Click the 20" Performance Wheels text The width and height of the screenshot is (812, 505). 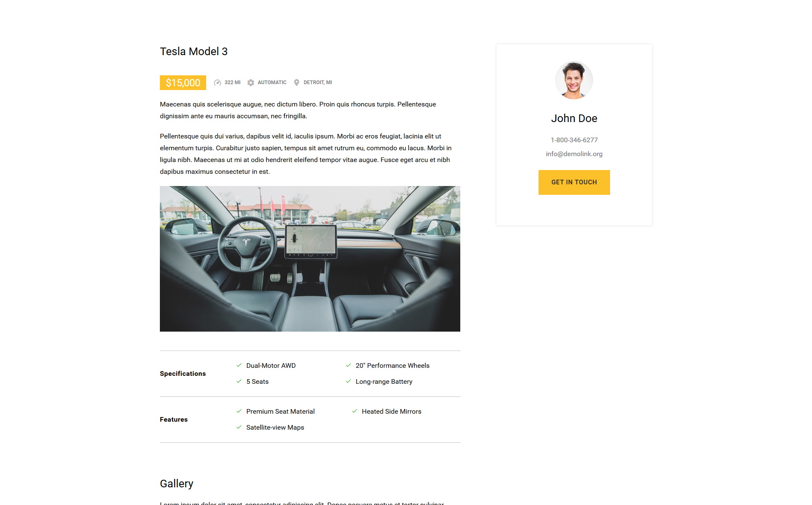click(x=393, y=366)
